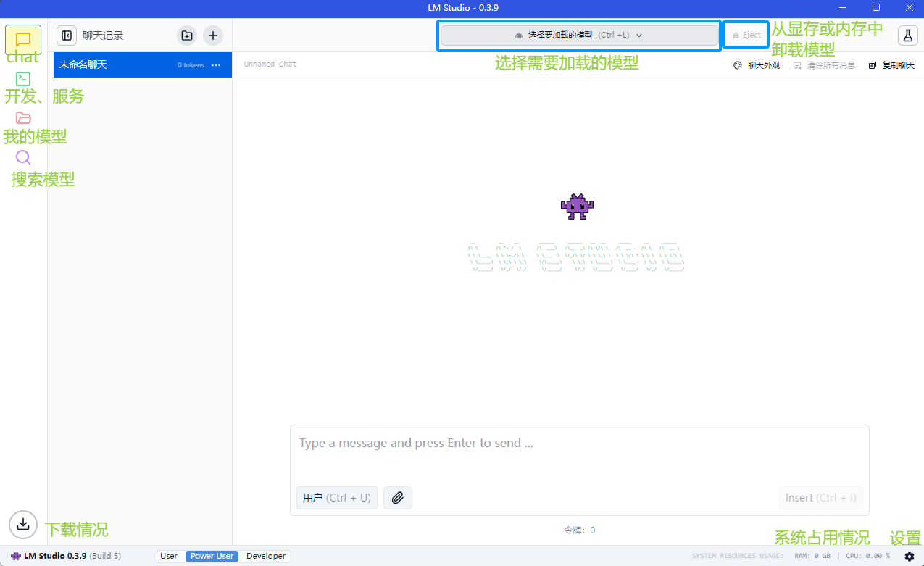Screen dimensions: 924x566
Task: Open the flask advanced configuration icon
Action: [907, 36]
